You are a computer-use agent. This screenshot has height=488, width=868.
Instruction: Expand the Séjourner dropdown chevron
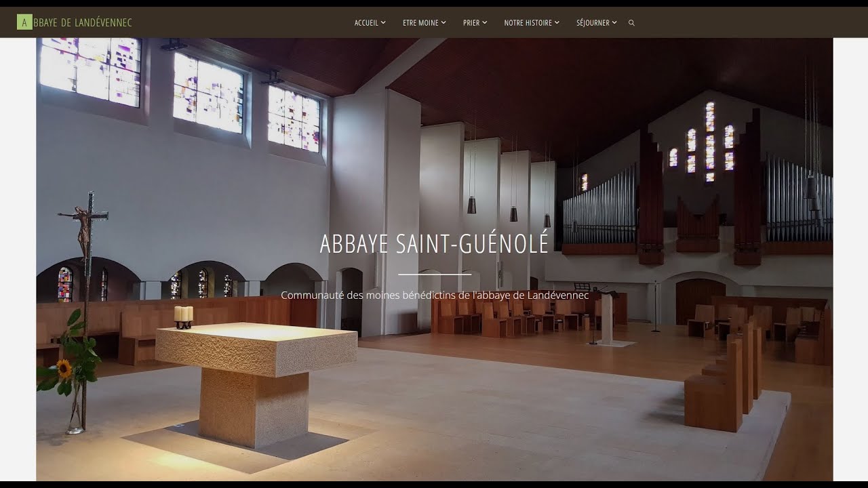(x=614, y=23)
